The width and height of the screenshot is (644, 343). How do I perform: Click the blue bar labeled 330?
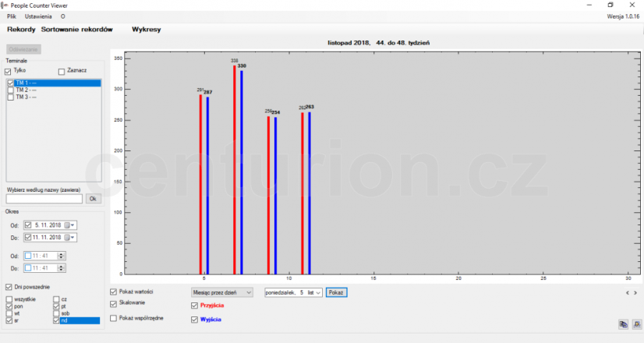(x=242, y=172)
